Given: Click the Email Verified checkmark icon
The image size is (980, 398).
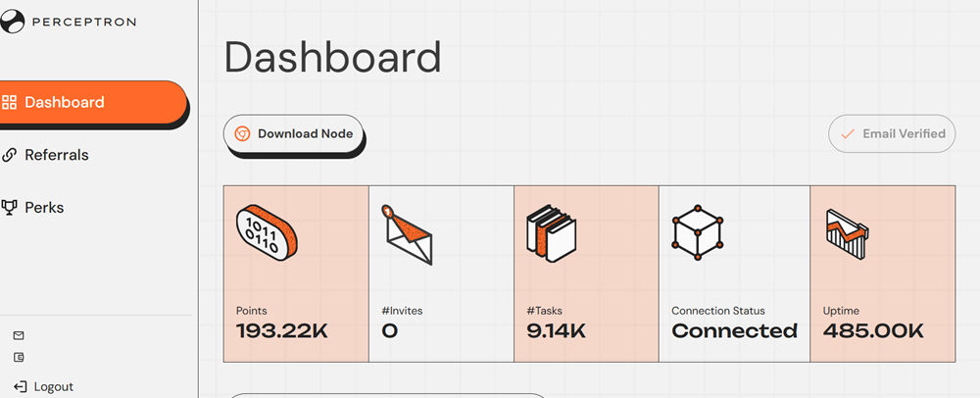Looking at the screenshot, I should 848,133.
